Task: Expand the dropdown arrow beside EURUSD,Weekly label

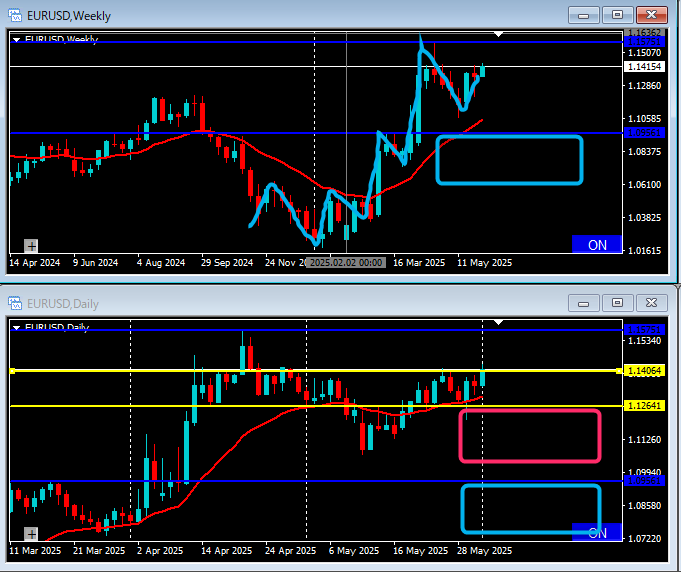Action: [x=17, y=40]
